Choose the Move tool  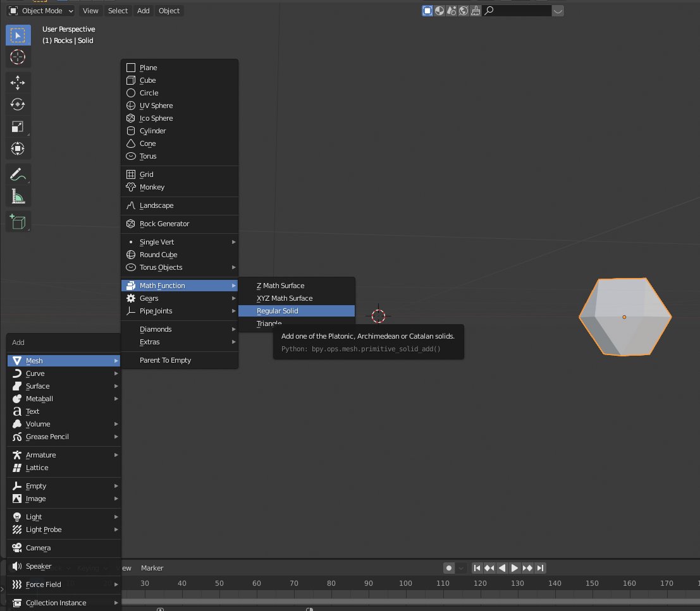18,83
